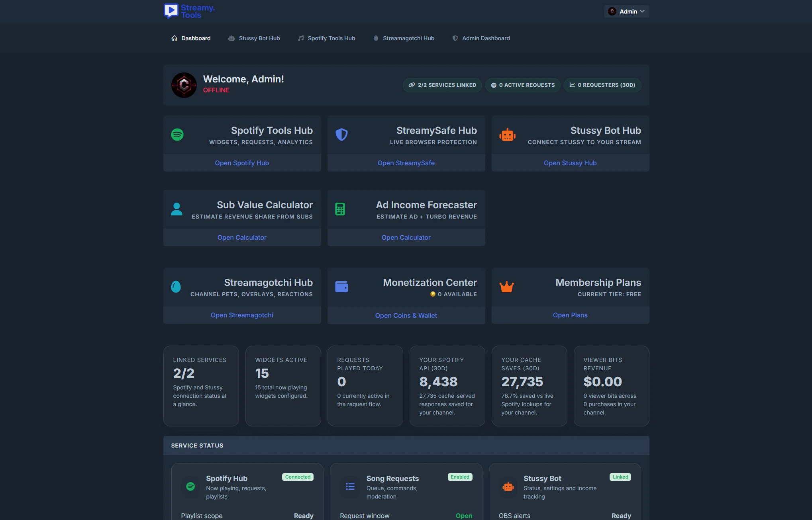Click the 0 Active Requests badge
The image size is (812, 520).
pos(523,85)
